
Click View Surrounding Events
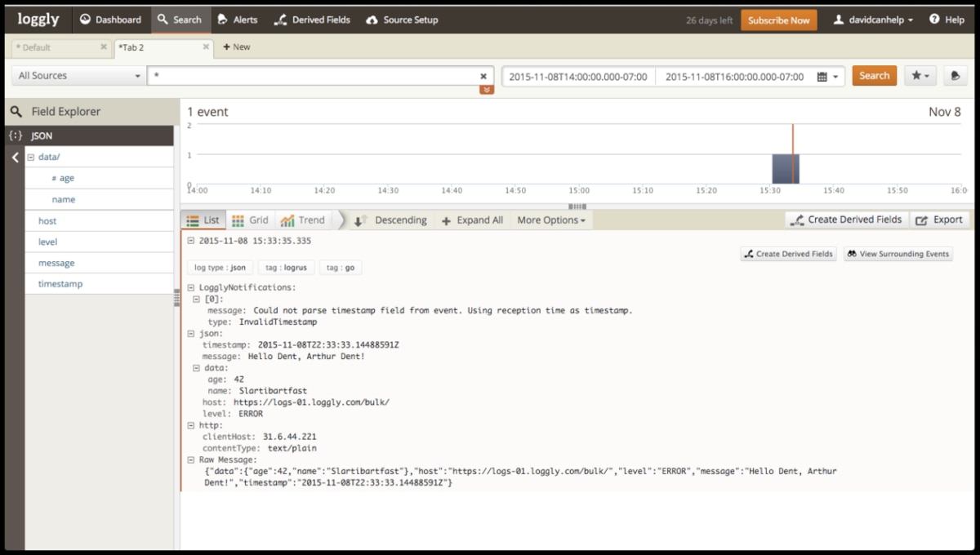[898, 254]
